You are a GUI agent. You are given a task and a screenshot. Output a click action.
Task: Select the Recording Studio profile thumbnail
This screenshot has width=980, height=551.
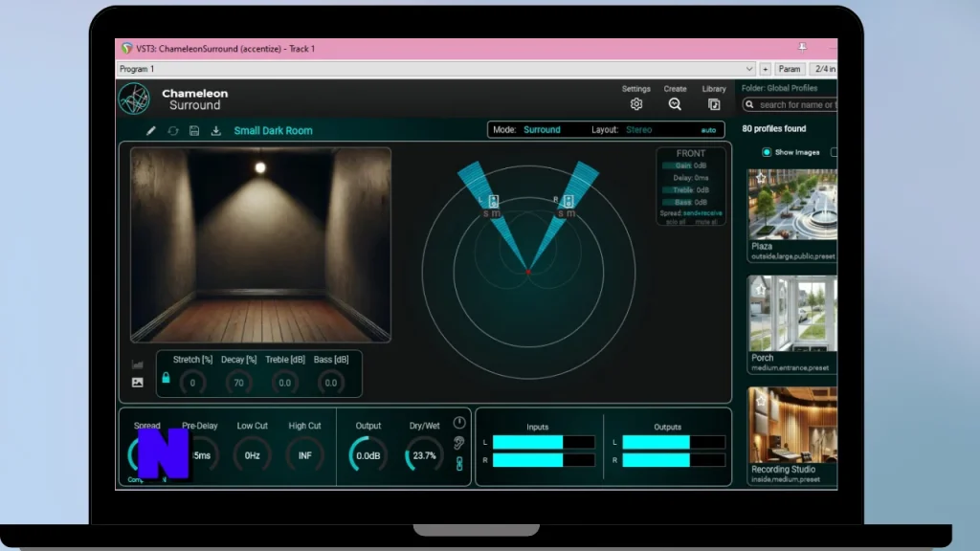pyautogui.click(x=792, y=426)
